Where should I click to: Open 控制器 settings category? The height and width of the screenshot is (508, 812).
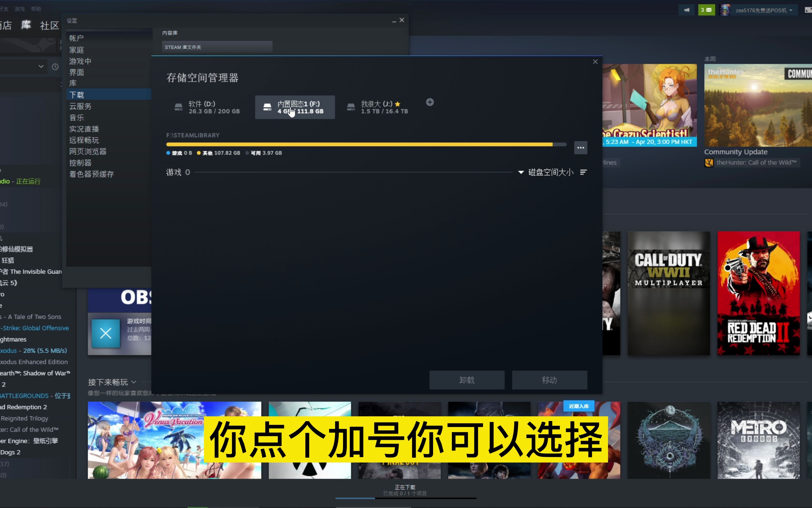tap(109, 163)
